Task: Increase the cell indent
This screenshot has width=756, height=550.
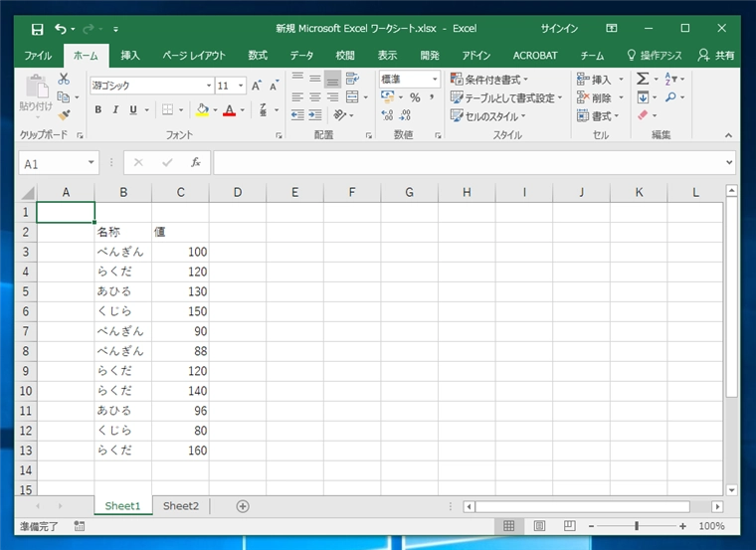Action: pyautogui.click(x=315, y=114)
